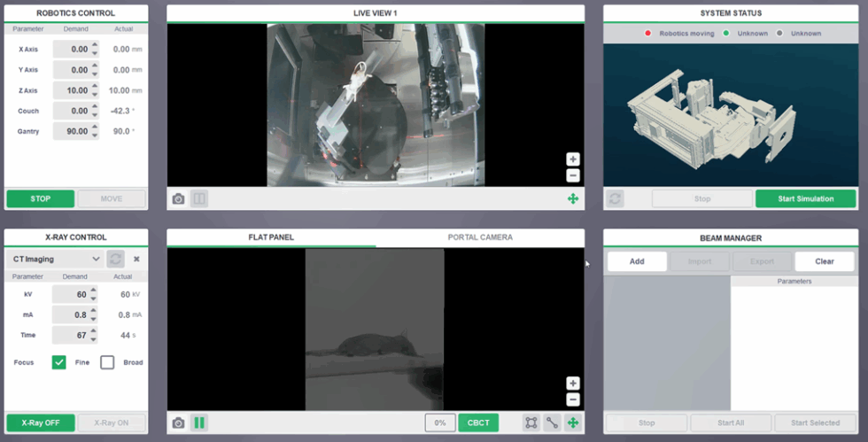
Task: Click pan arrows icon in Live View 1
Action: pos(573,199)
